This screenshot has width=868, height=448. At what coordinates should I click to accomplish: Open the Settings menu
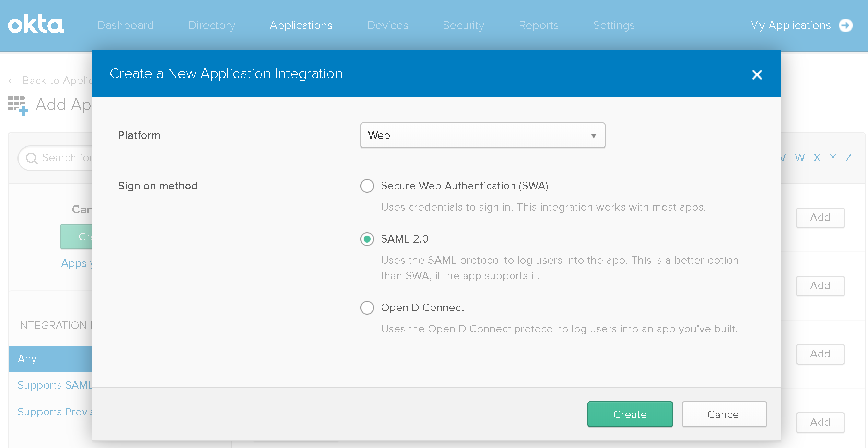coord(614,25)
